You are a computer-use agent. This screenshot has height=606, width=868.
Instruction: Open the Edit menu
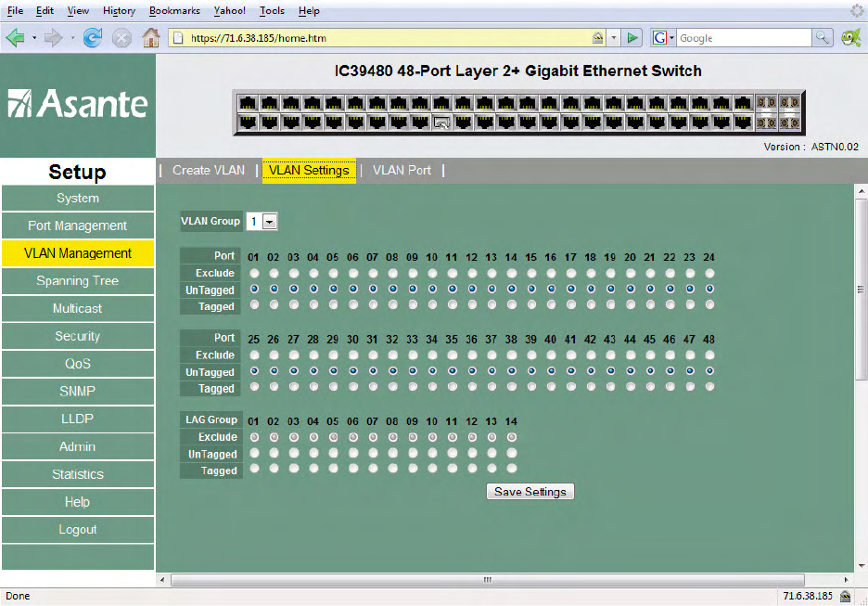click(x=45, y=10)
